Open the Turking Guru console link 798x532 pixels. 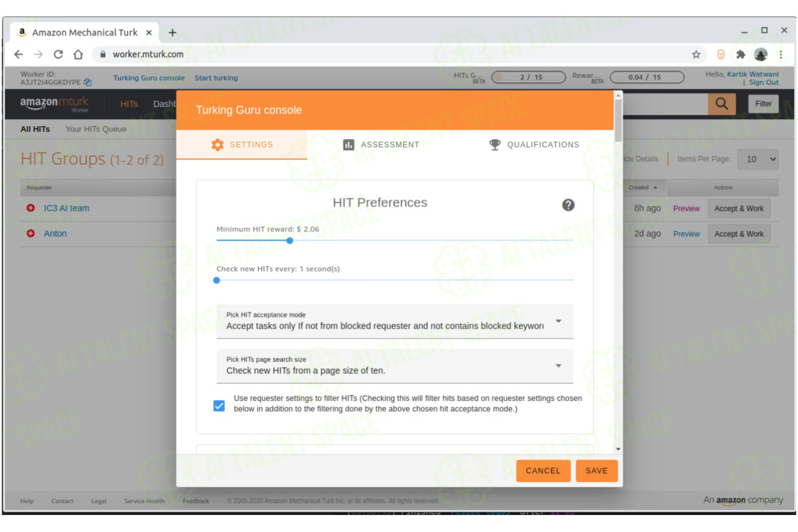149,78
